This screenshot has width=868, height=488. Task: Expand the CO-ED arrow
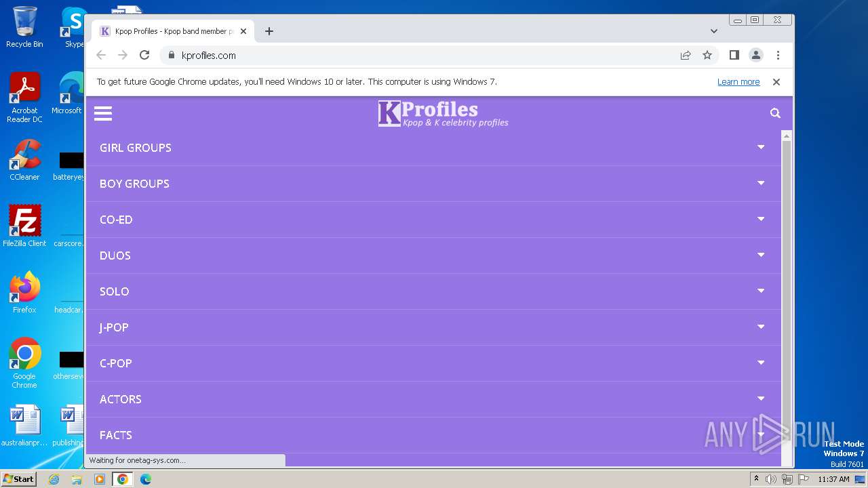coord(761,219)
